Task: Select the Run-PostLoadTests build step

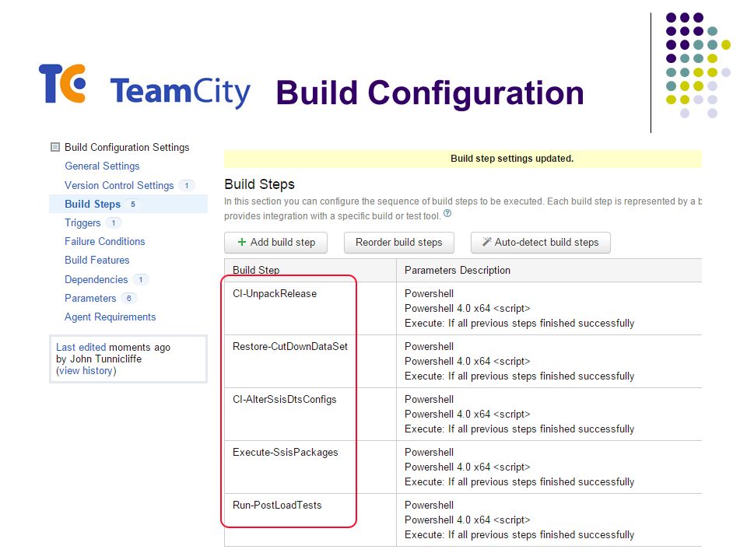Action: pyautogui.click(x=277, y=505)
